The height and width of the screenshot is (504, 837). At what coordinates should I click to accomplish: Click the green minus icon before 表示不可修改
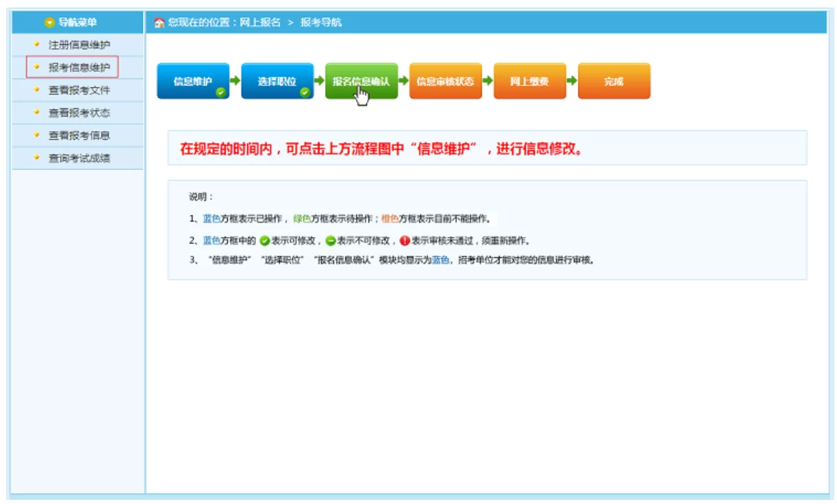point(331,241)
